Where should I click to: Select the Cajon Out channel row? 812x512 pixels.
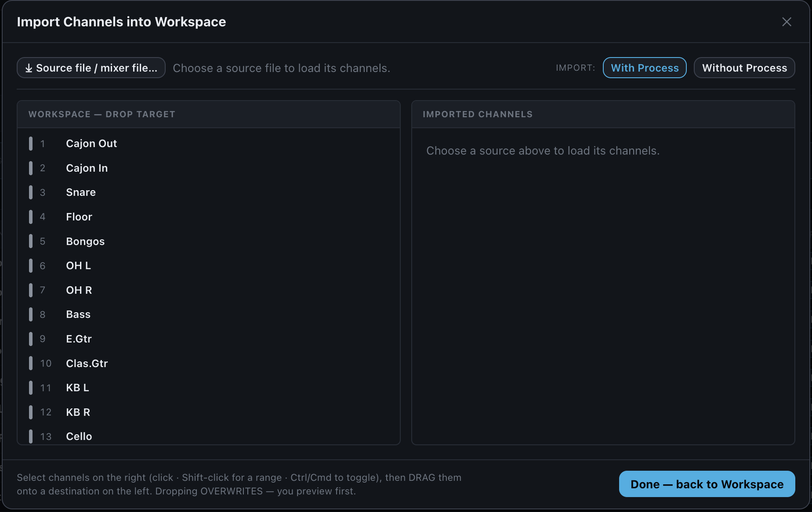click(209, 144)
